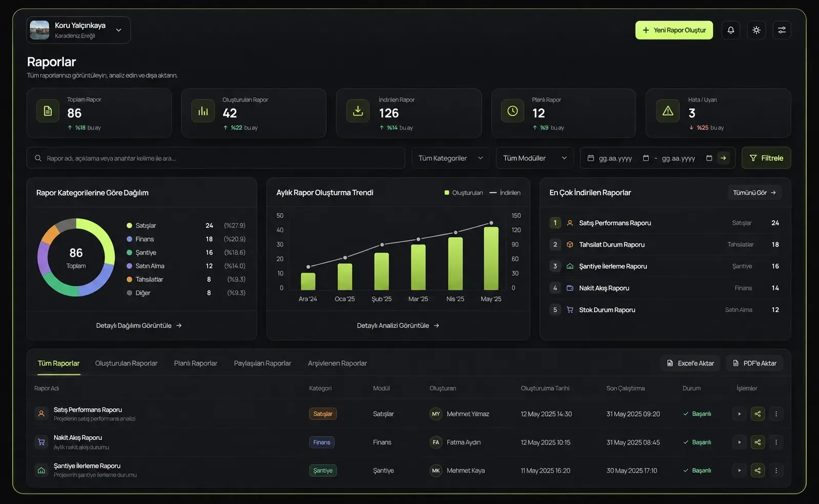Screen dimensions: 819x504
Task: Click the Excel'e Aktar button
Action: (690, 363)
